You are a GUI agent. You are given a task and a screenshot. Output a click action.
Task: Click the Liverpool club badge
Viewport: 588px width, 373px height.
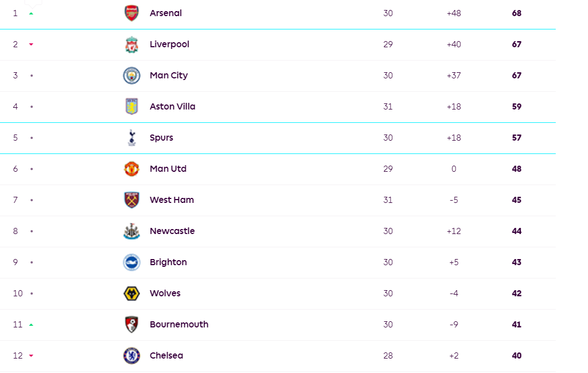click(132, 44)
